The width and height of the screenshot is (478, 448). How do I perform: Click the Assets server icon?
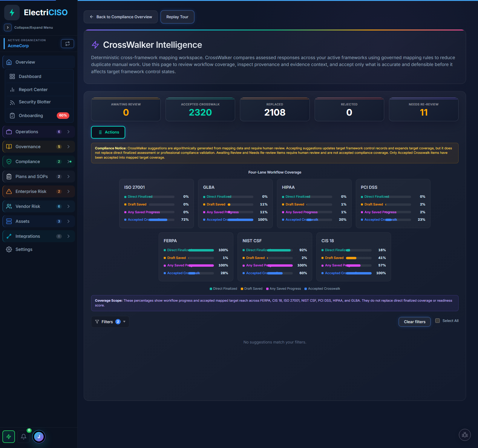pyautogui.click(x=9, y=221)
